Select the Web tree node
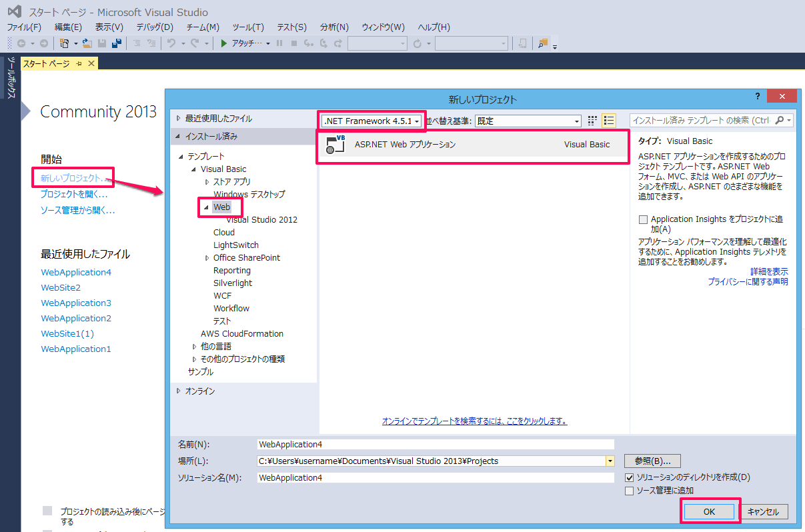Image resolution: width=805 pixels, height=532 pixels. (x=221, y=207)
